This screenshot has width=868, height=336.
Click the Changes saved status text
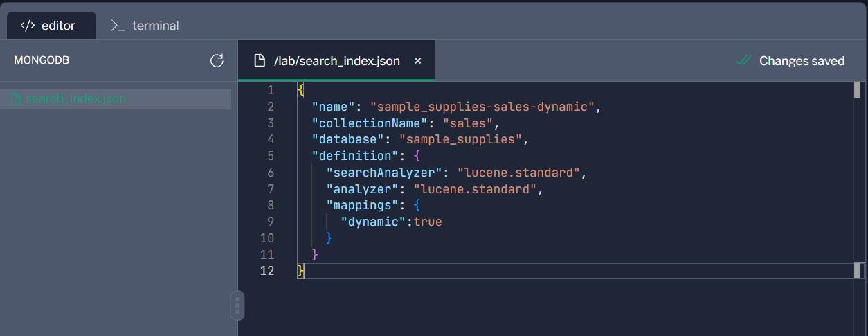pyautogui.click(x=802, y=61)
